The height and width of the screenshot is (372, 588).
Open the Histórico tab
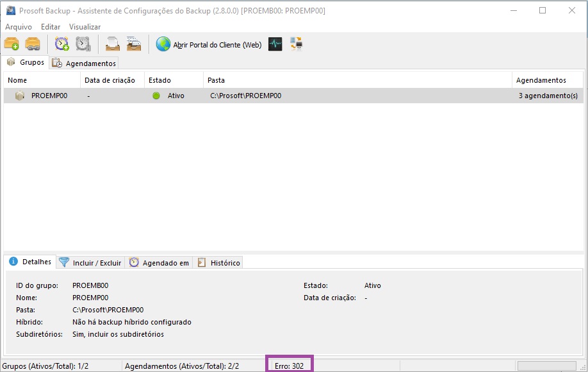point(218,263)
